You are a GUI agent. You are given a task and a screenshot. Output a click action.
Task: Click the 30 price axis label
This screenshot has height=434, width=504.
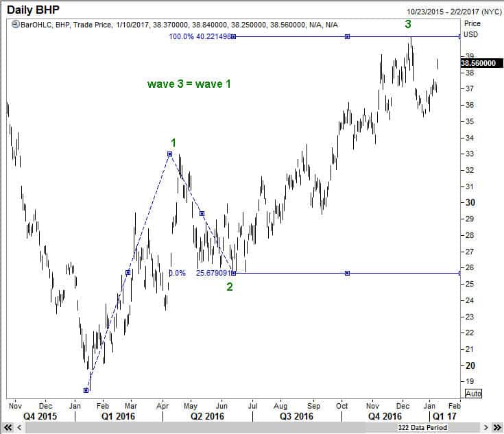coord(470,202)
